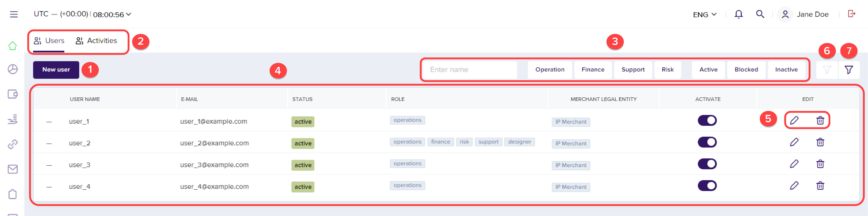Expand user_1 row dash
The width and height of the screenshot is (868, 216).
point(49,121)
